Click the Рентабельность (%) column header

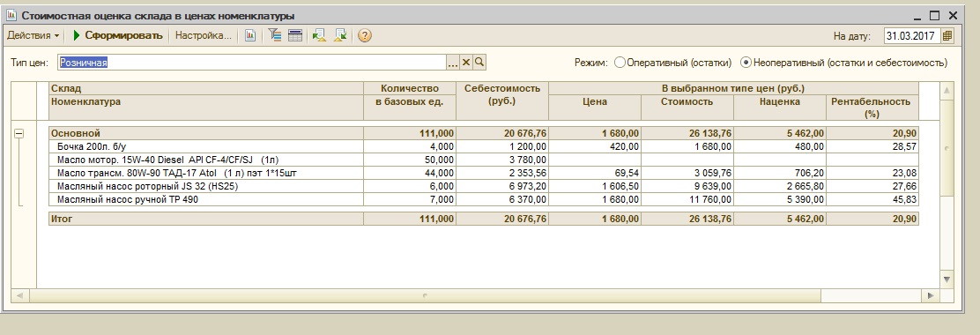coord(872,107)
